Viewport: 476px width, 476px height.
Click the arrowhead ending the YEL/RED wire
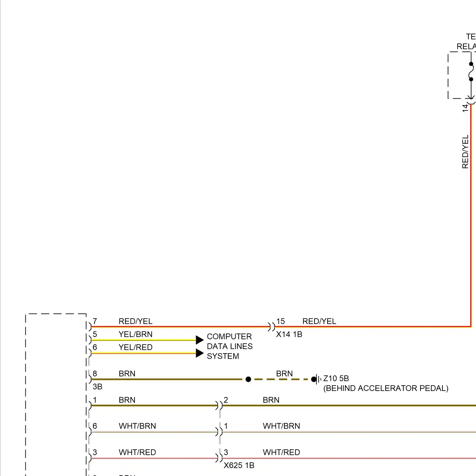(200, 353)
